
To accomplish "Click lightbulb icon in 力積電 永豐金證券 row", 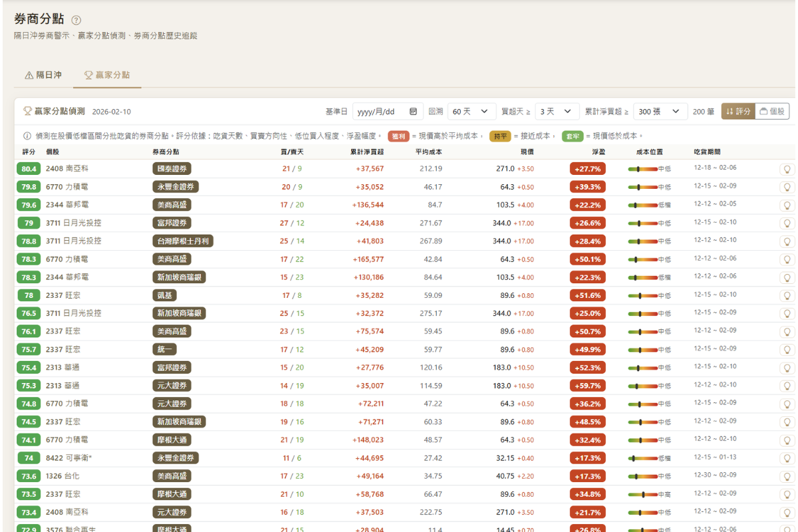I will point(787,188).
